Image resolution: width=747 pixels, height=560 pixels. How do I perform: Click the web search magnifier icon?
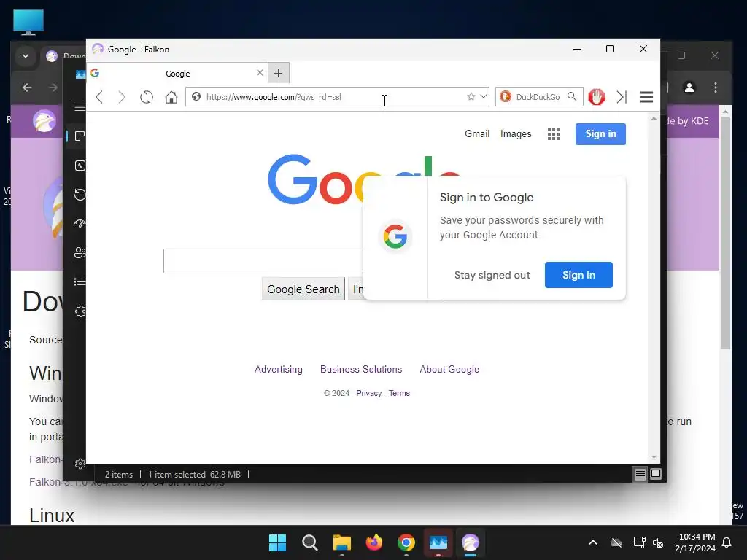(572, 97)
